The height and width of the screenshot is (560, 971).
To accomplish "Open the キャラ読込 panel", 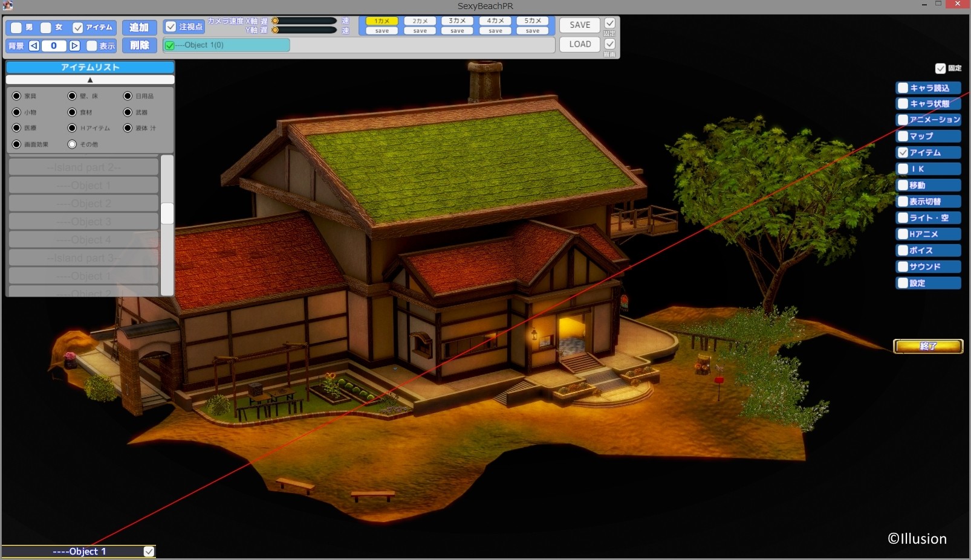I will [x=928, y=88].
